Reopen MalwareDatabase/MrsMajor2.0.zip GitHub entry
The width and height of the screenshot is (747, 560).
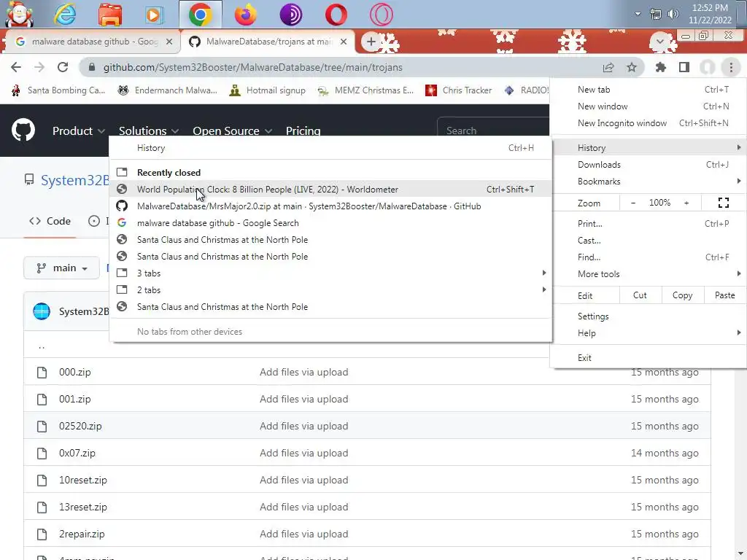(331, 206)
